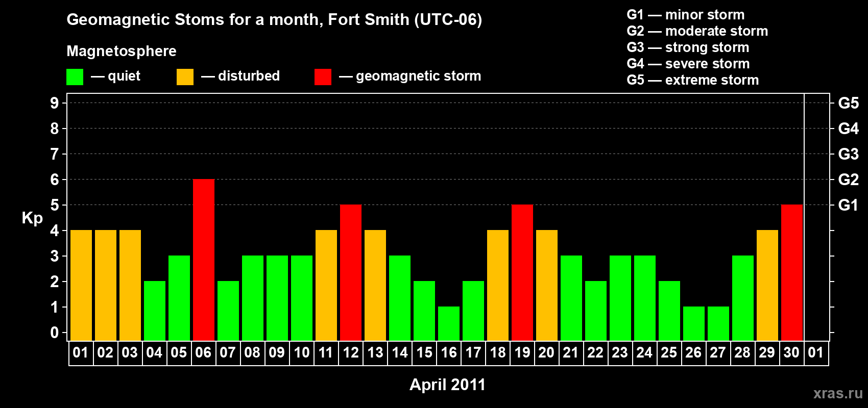Click the orange bar for April 03
Screen dimensions: 868x408
pyautogui.click(x=130, y=286)
